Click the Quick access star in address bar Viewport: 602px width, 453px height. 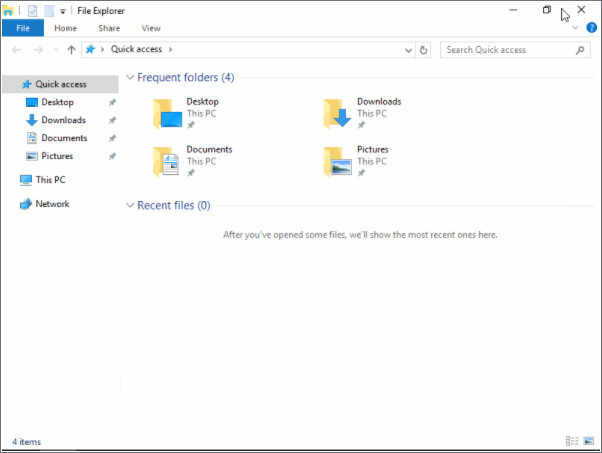[x=90, y=49]
